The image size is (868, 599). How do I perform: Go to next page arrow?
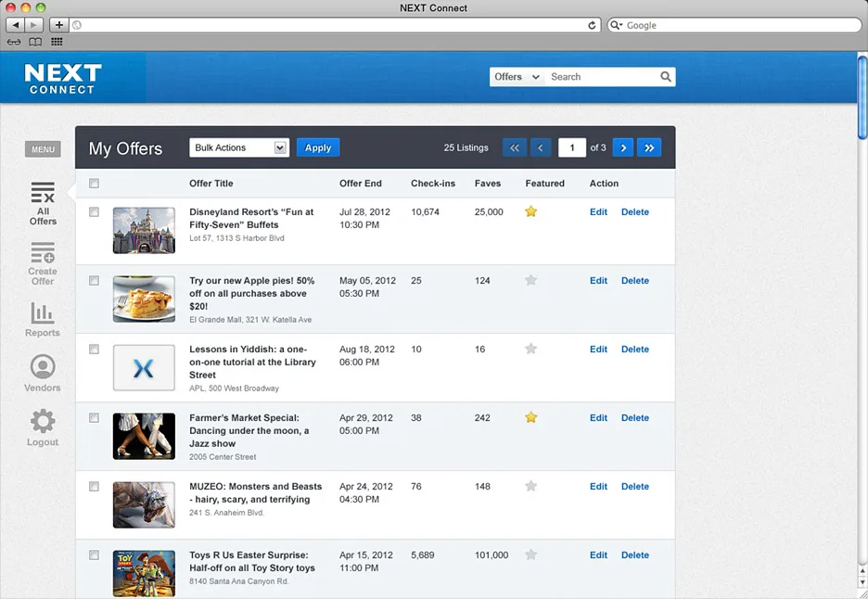tap(623, 147)
